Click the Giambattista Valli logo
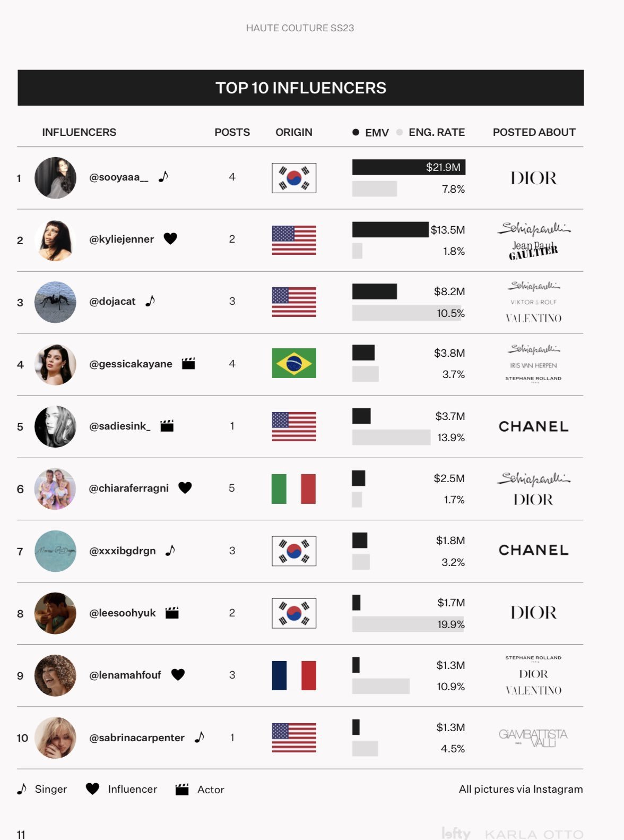The image size is (624, 840). 533,738
